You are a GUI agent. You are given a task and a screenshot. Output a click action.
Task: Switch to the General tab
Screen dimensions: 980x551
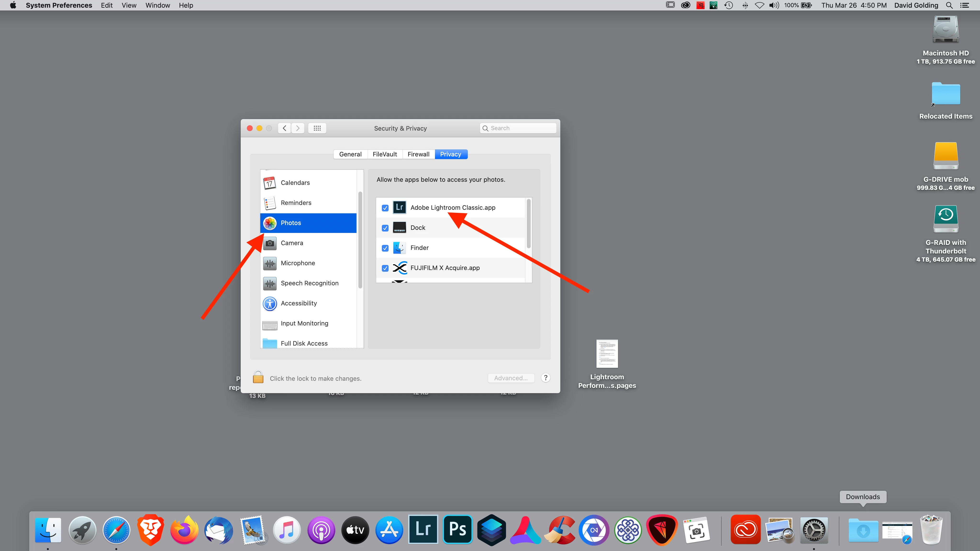(350, 154)
